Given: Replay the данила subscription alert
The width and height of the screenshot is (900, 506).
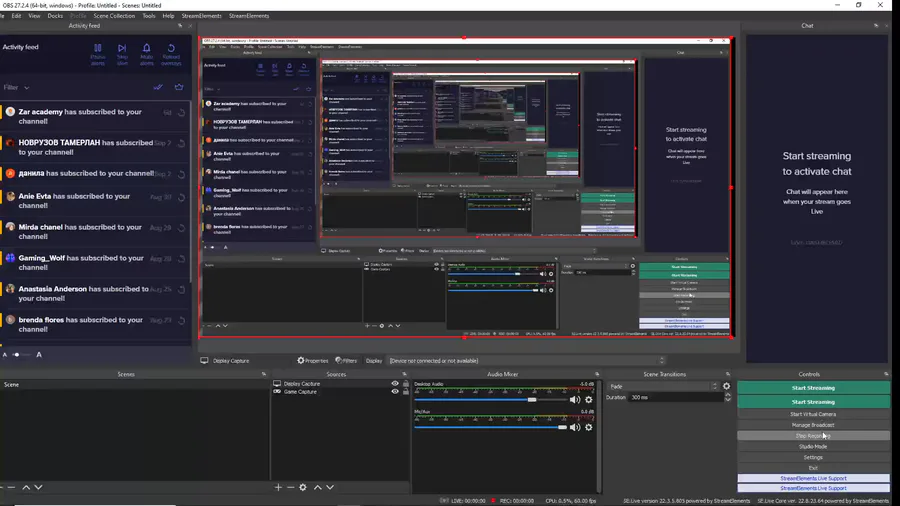Looking at the screenshot, I should (x=181, y=174).
